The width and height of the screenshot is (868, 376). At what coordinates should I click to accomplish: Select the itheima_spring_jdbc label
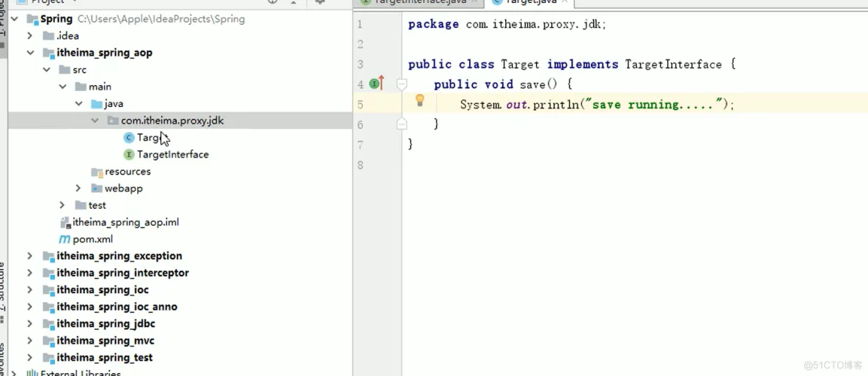106,324
